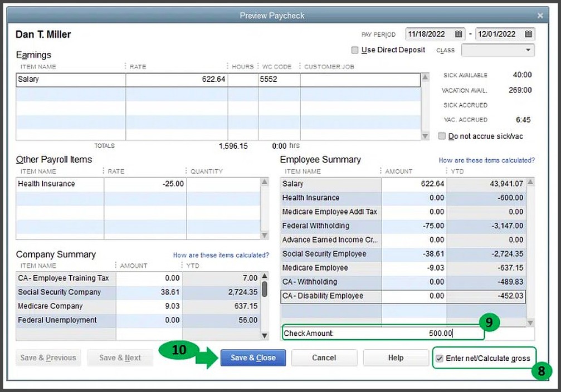Close the Preview Paycheck window

[540, 16]
